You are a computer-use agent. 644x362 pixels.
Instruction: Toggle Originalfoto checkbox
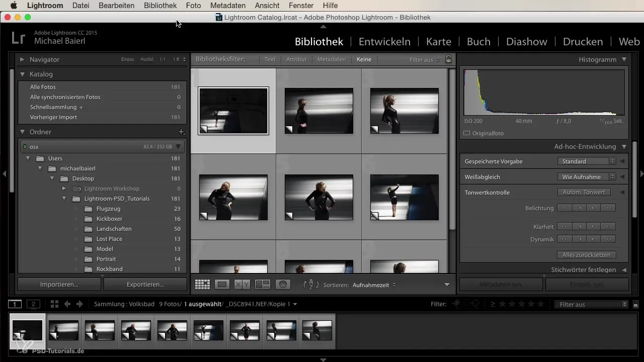click(467, 134)
